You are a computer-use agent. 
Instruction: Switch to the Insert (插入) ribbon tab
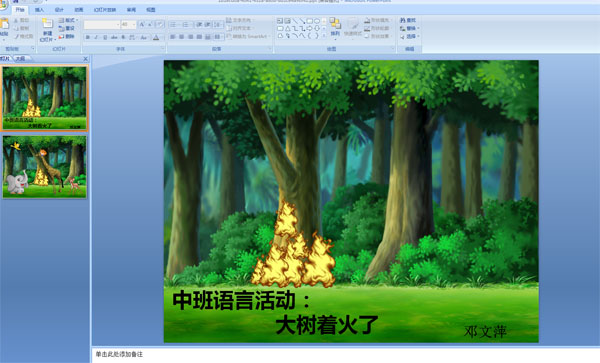[39, 10]
